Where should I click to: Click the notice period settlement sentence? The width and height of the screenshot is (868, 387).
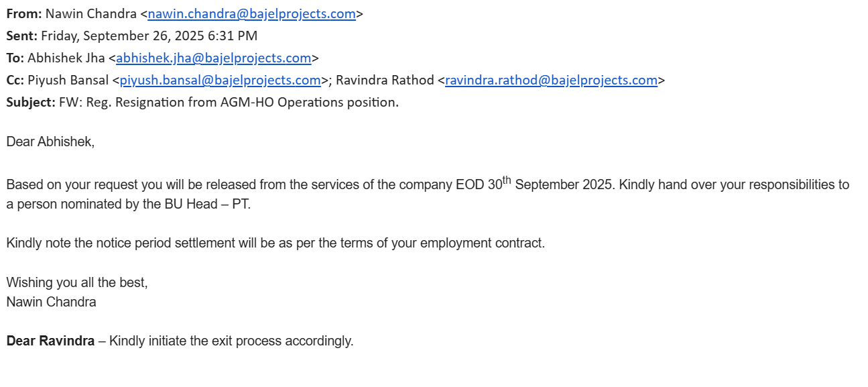tap(275, 243)
